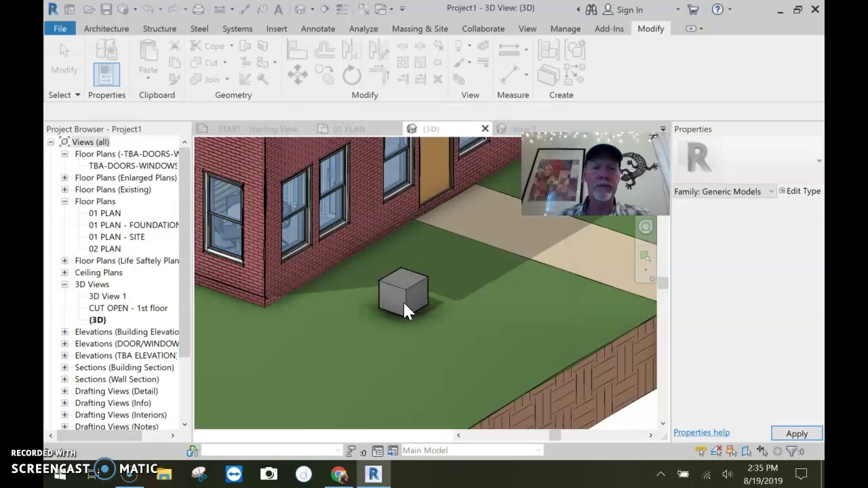
Task: Open the Manage ribbon tab
Action: pyautogui.click(x=566, y=28)
